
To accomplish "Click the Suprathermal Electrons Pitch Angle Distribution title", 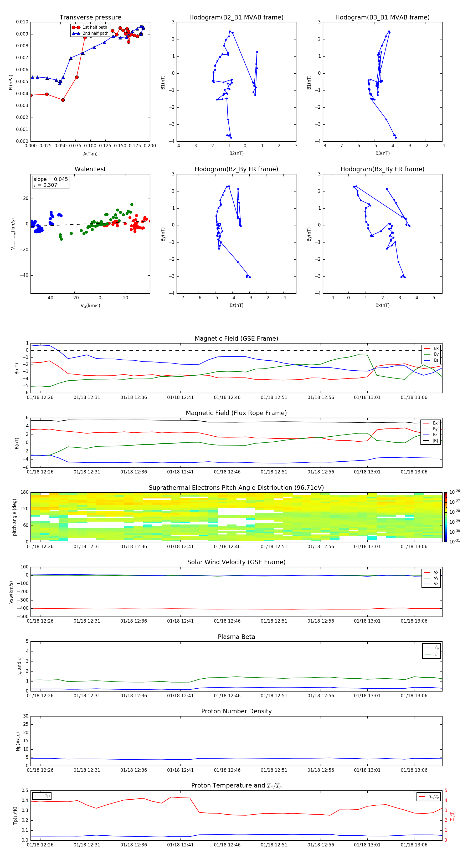I will pyautogui.click(x=236, y=488).
